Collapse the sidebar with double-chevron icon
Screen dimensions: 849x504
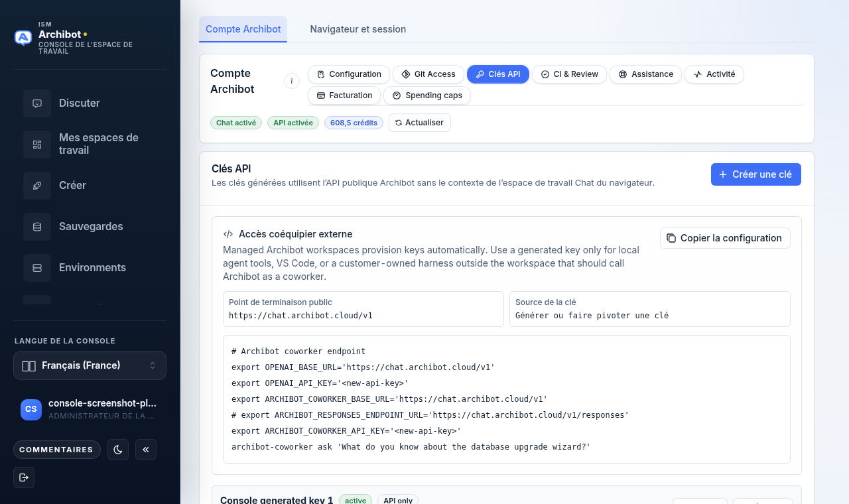tap(146, 450)
